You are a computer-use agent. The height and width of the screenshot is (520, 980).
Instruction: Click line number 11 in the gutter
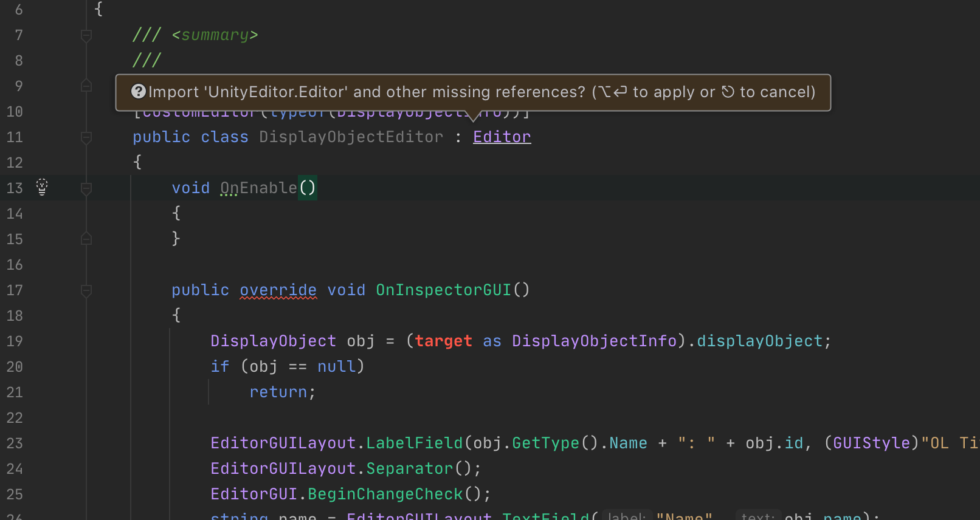point(15,137)
